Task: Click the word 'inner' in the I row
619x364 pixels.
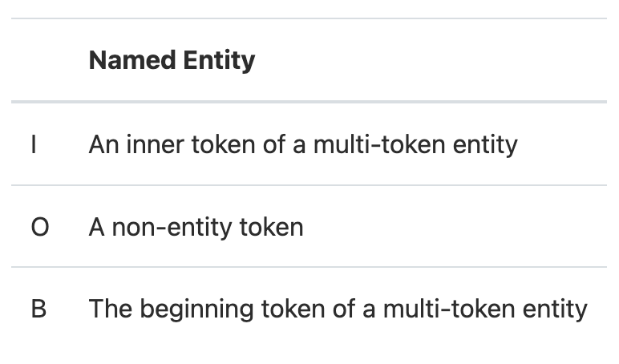Action: click(x=155, y=144)
